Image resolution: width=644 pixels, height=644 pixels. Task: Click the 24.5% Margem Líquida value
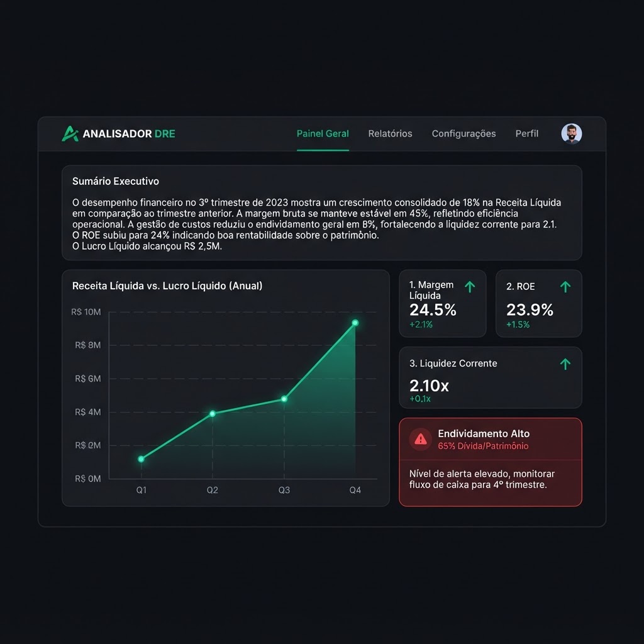coord(433,309)
